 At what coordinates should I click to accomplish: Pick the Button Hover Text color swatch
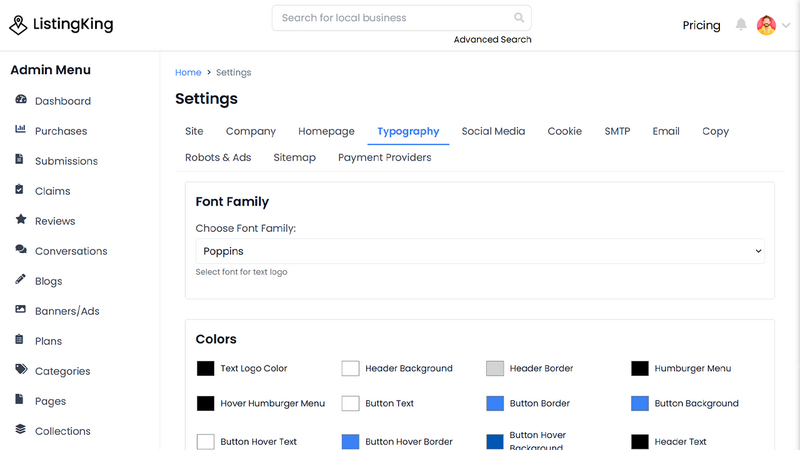pos(206,442)
